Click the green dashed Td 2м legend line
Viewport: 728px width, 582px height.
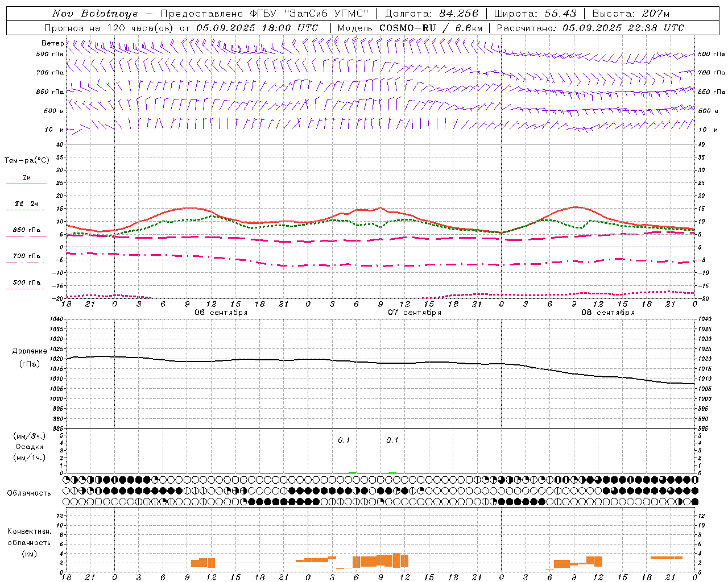(x=26, y=210)
